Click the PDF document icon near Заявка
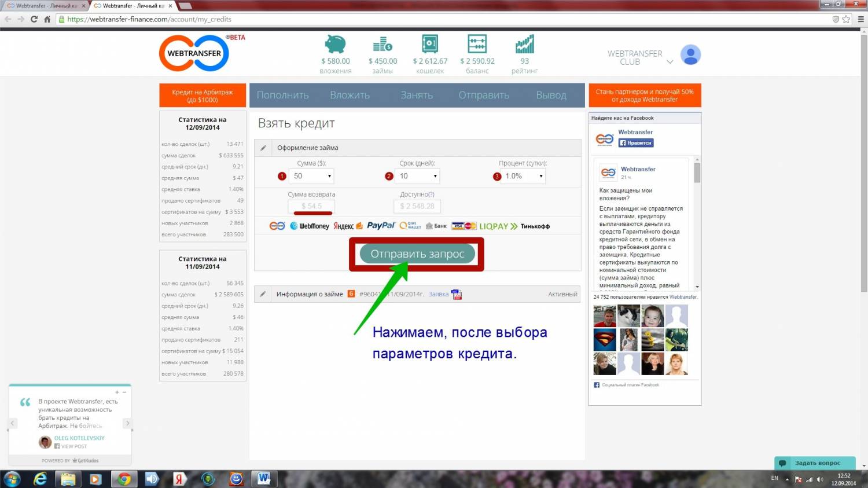The width and height of the screenshot is (868, 488). coord(456,294)
